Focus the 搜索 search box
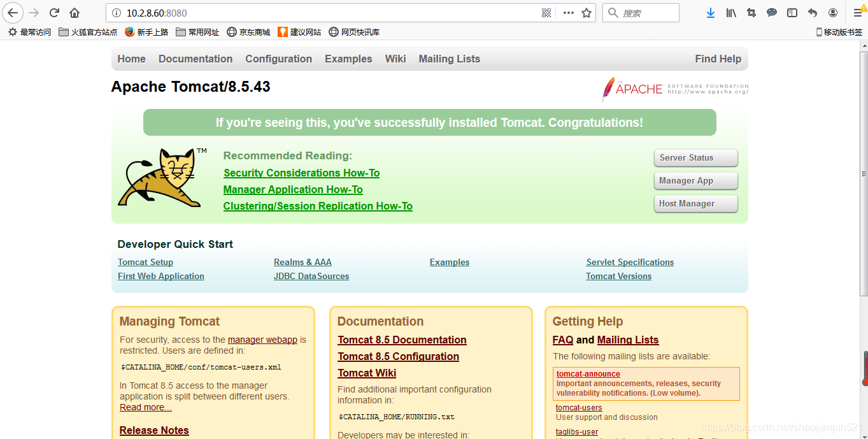The image size is (868, 439). pos(641,13)
